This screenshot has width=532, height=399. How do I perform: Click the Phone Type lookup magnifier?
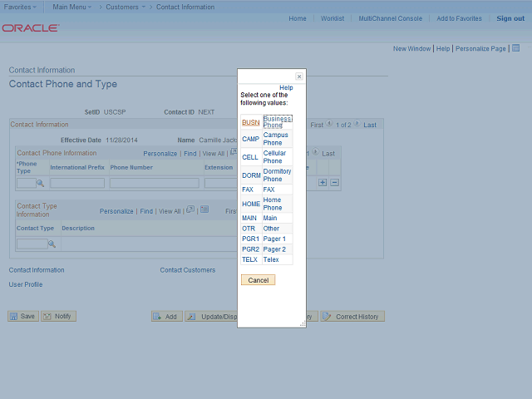click(x=41, y=183)
